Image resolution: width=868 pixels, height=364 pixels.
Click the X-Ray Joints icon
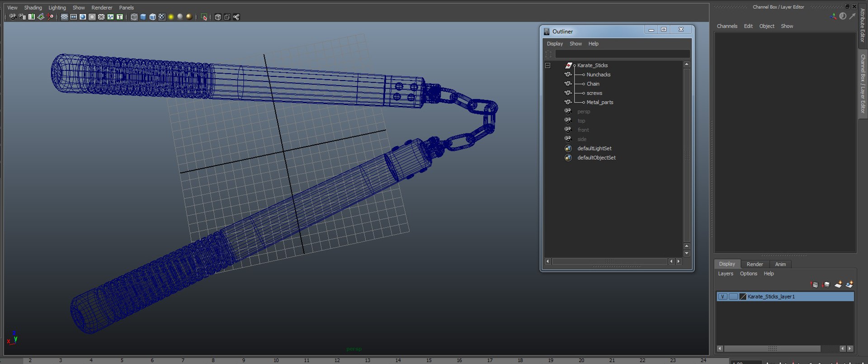pos(236,17)
